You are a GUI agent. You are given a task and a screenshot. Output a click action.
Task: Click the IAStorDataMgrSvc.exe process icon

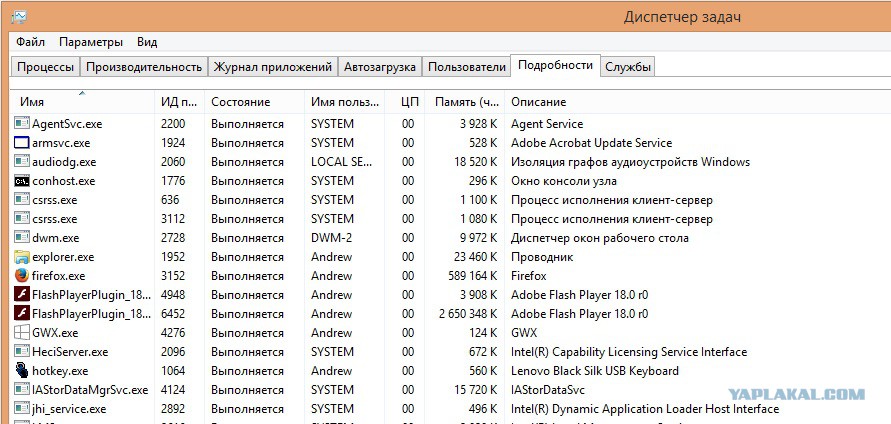[x=22, y=390]
